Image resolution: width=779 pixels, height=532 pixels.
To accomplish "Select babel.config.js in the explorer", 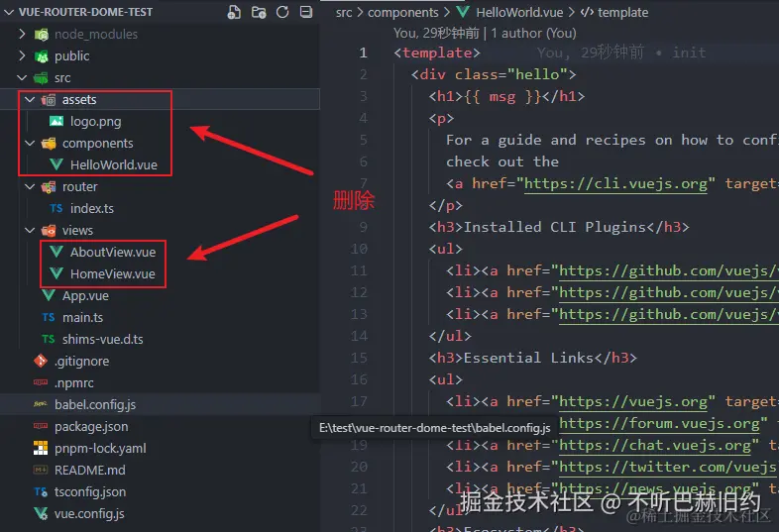I will coord(95,405).
